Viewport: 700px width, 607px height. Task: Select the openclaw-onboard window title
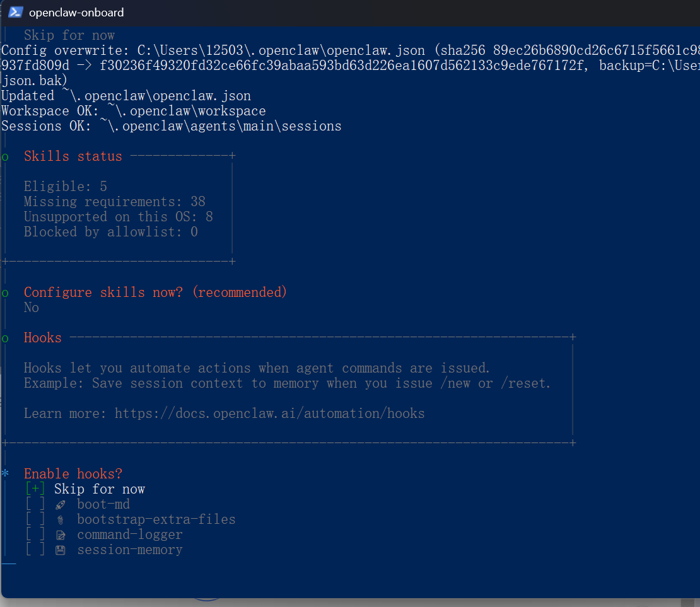click(76, 13)
